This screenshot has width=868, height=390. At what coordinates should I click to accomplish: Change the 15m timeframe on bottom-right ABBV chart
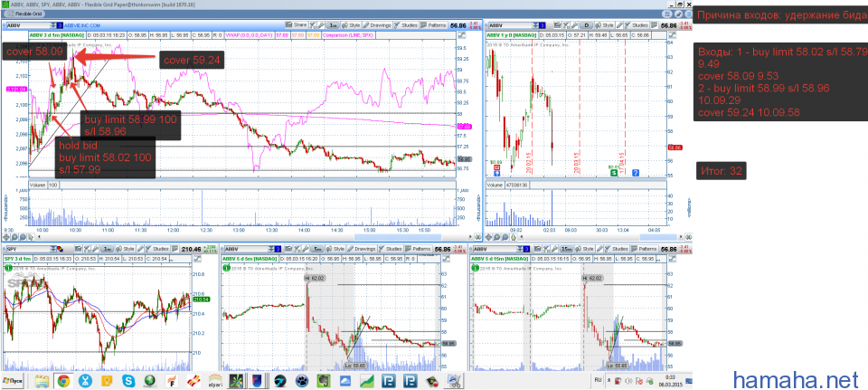pyautogui.click(x=566, y=249)
